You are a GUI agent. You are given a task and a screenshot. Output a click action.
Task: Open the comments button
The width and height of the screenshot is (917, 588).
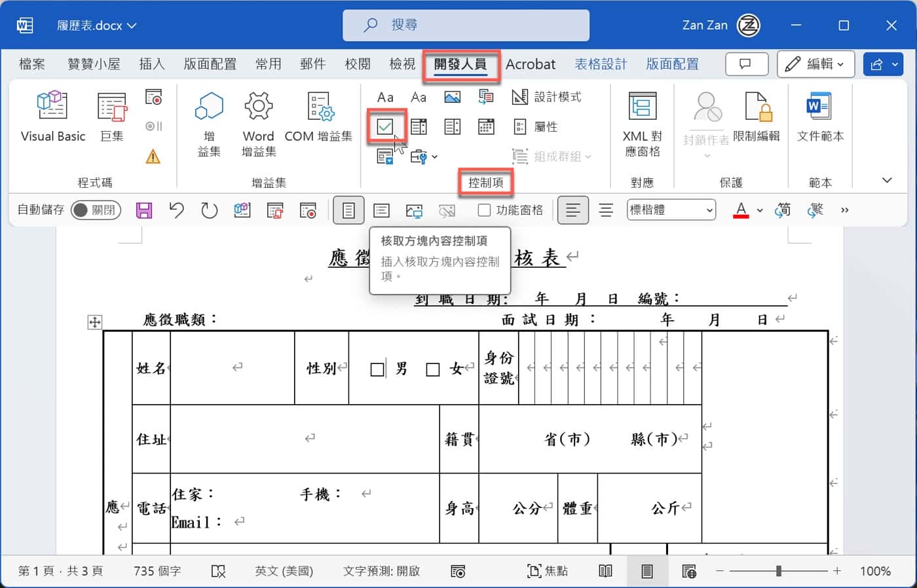[746, 64]
